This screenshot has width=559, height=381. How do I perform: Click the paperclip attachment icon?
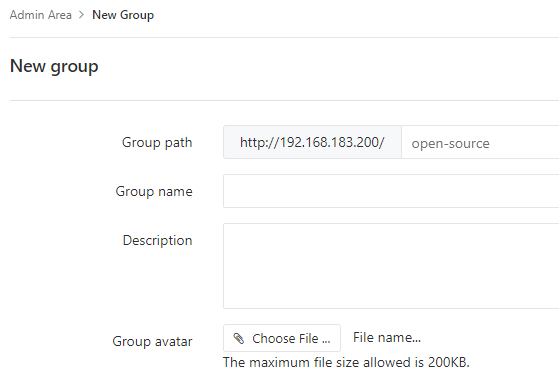(x=239, y=338)
